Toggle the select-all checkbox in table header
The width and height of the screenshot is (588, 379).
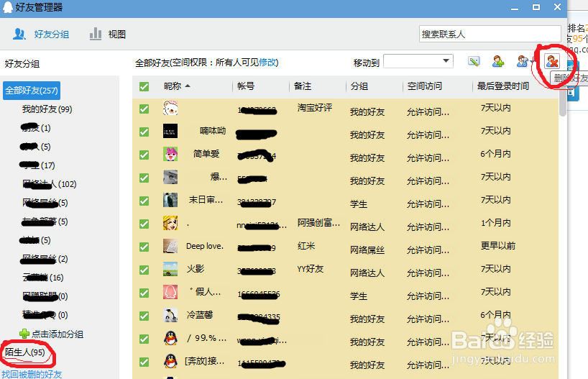click(x=144, y=87)
